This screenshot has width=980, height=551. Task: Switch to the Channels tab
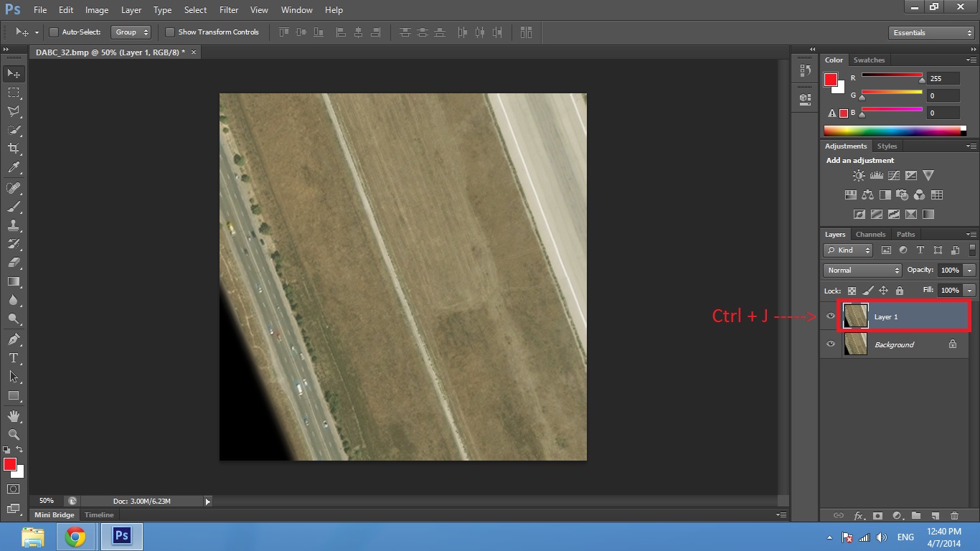tap(870, 235)
